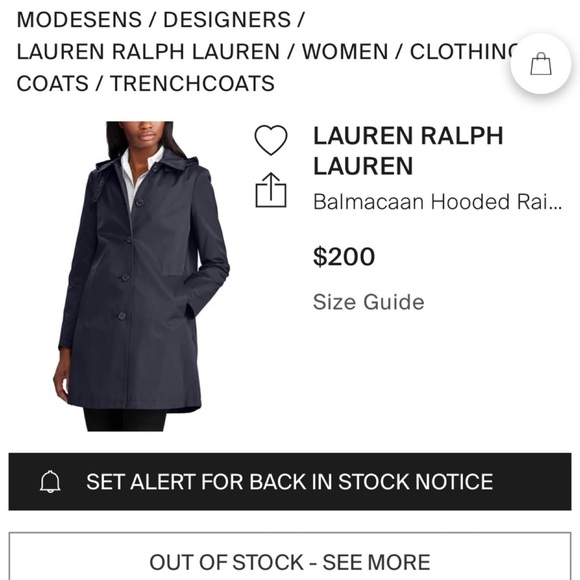
Task: Navigate to WOMEN breadcrumb category
Action: pos(345,51)
